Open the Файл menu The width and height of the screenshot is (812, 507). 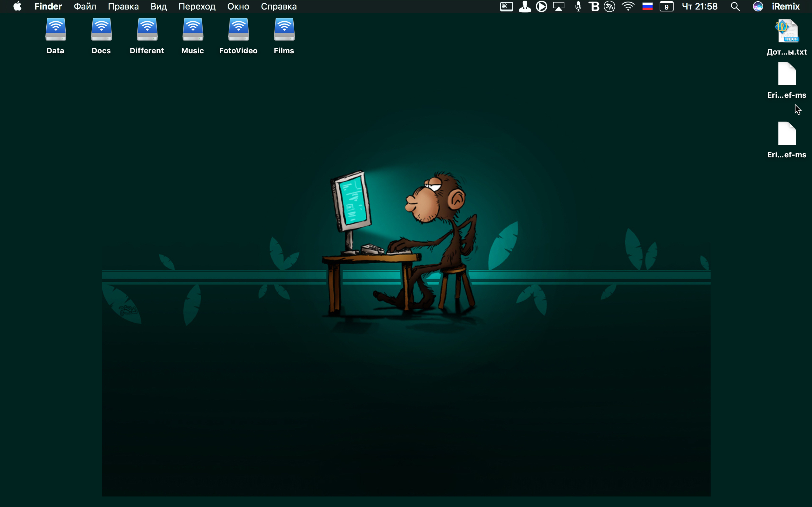tap(85, 6)
